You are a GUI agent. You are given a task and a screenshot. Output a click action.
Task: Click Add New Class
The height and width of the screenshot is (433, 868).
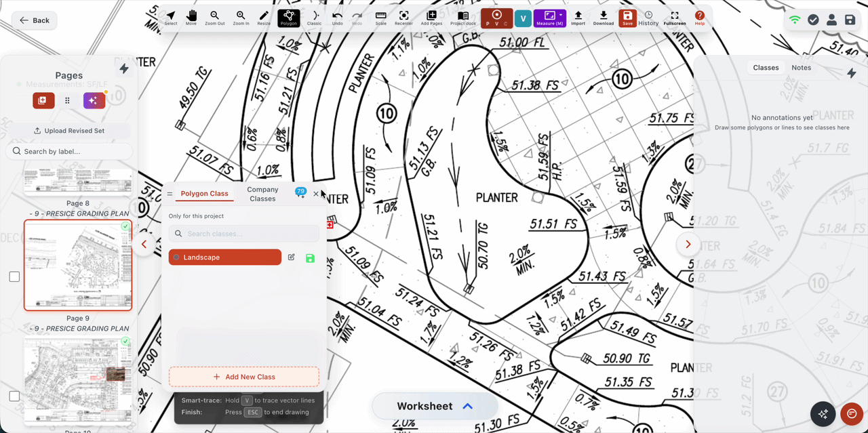click(244, 377)
